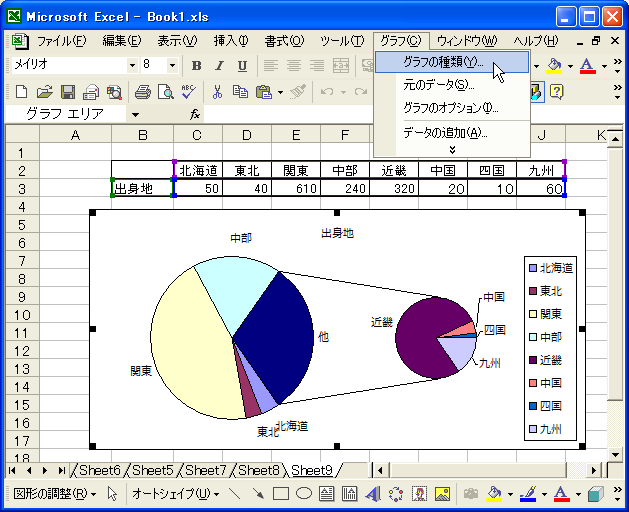Toggle Underline formatting
The height and width of the screenshot is (512, 629).
click(242, 65)
